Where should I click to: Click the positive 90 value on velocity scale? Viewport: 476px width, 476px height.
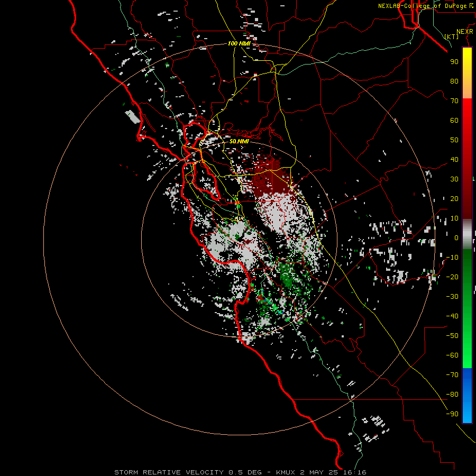pos(454,62)
